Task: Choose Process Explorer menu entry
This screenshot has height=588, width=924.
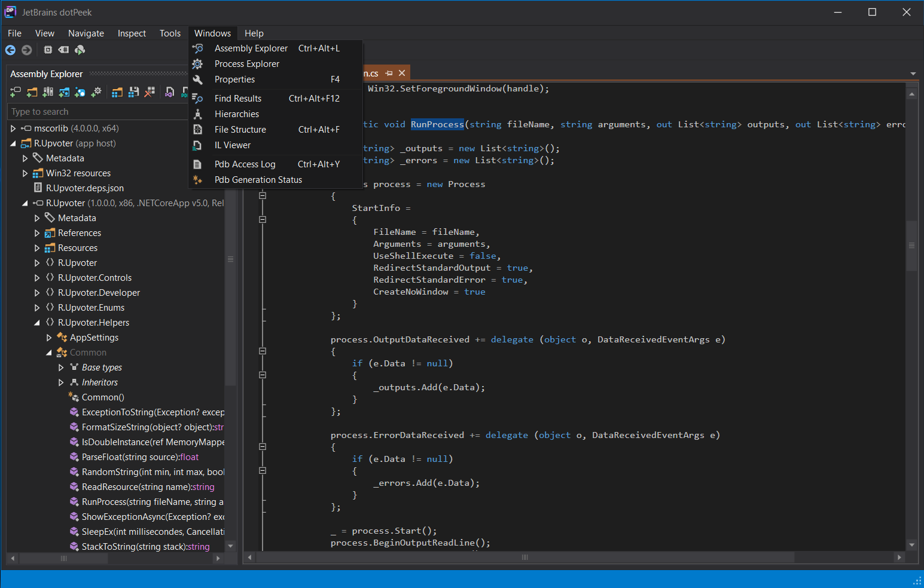Action: pos(275,64)
